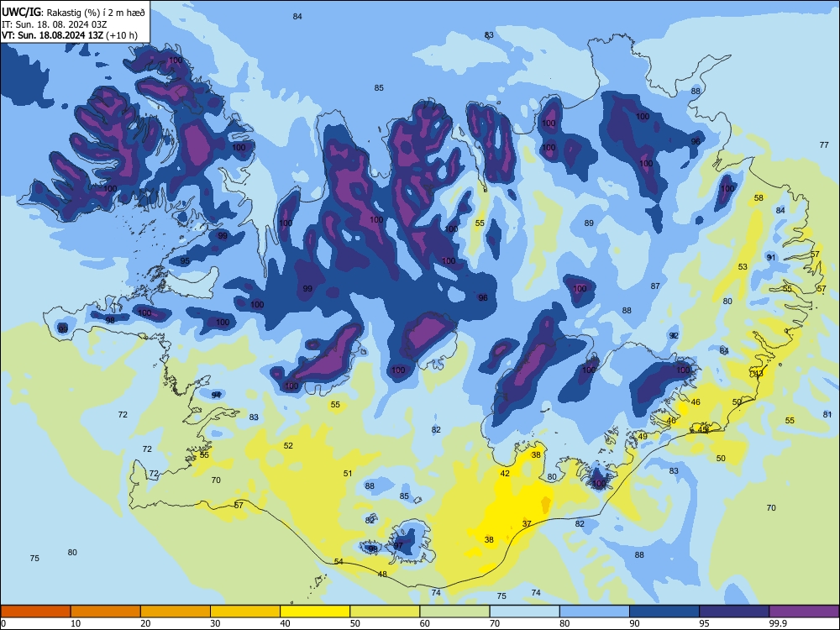Click the dark orange 0–10 legend swatch

pyautogui.click(x=35, y=612)
